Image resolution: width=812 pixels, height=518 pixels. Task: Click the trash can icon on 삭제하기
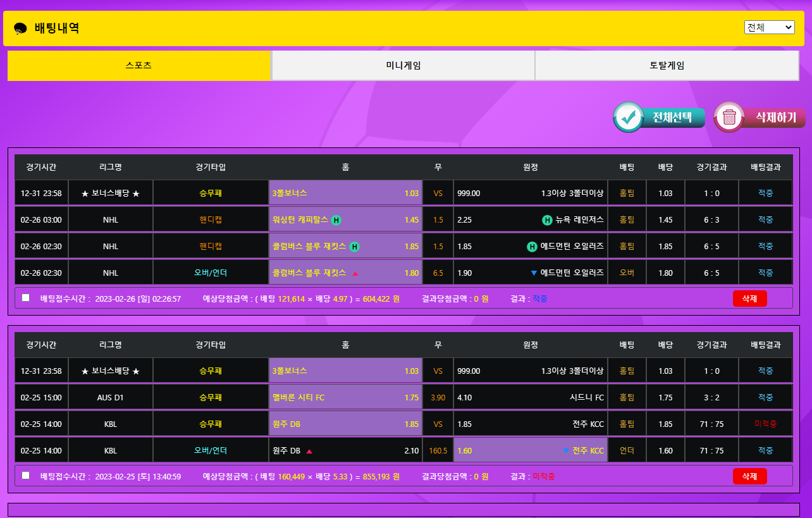(x=729, y=117)
